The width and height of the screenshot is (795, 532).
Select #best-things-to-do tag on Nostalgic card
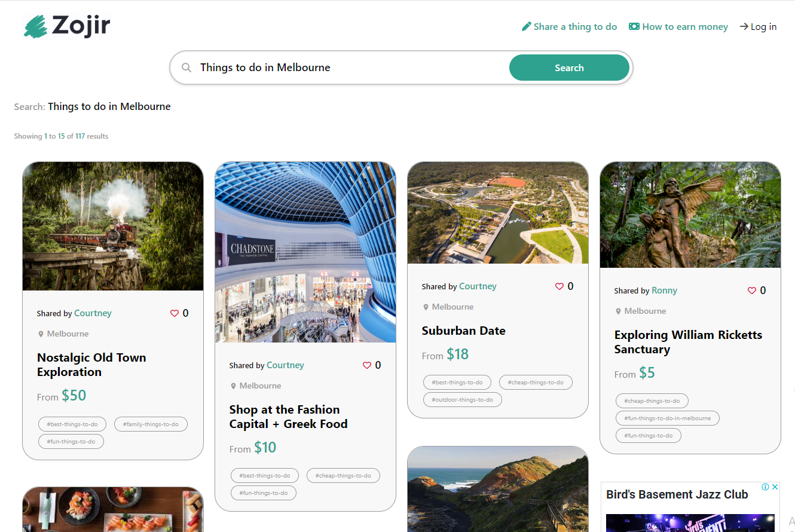(x=72, y=424)
